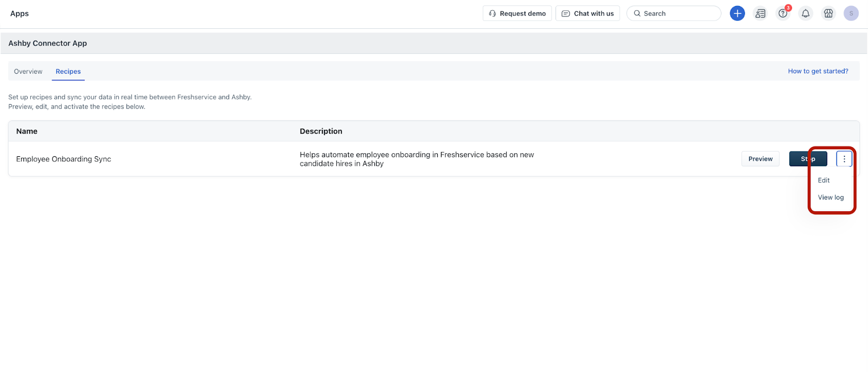Click the 'Helps automate employee onboarding' description text

point(417,159)
